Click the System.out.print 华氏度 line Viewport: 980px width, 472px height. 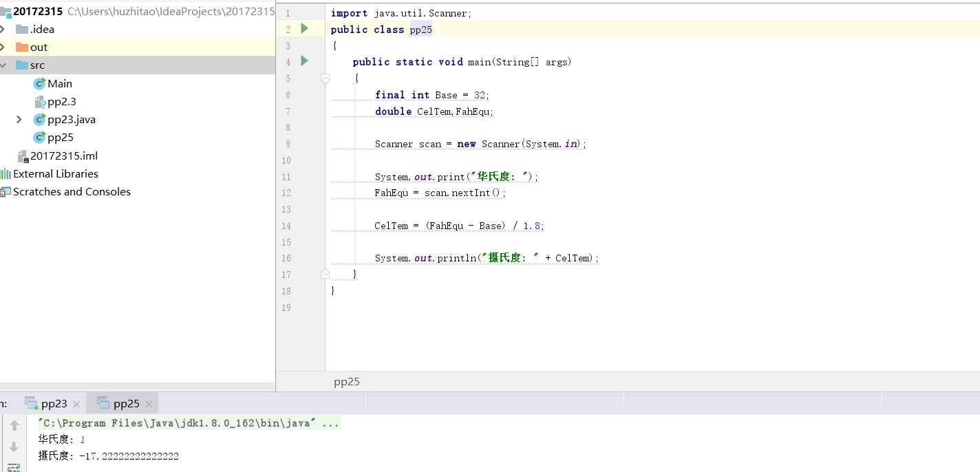[x=457, y=177]
